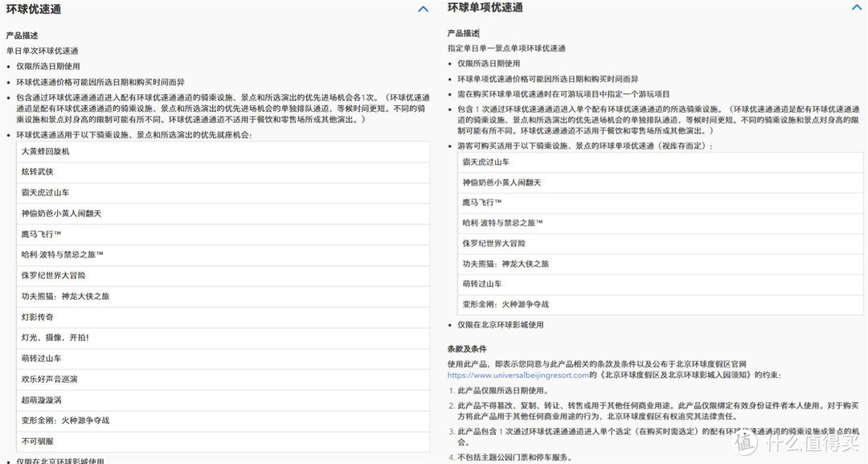Click the 环球单项优速通 panel title
868x464 pixels.
485,8
